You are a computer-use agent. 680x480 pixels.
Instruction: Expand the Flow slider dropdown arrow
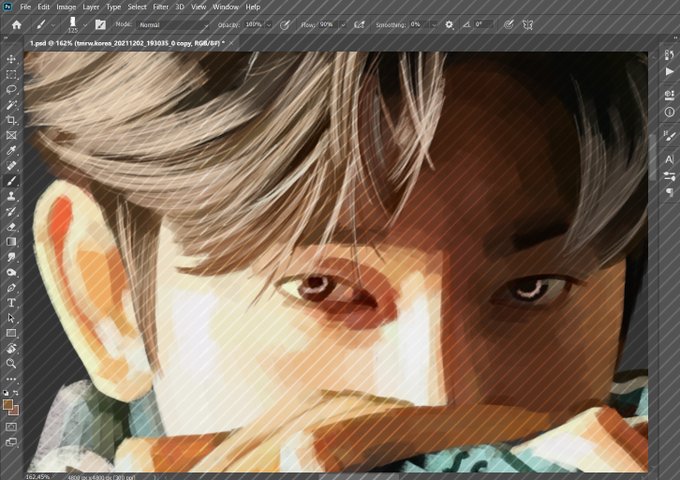[343, 25]
